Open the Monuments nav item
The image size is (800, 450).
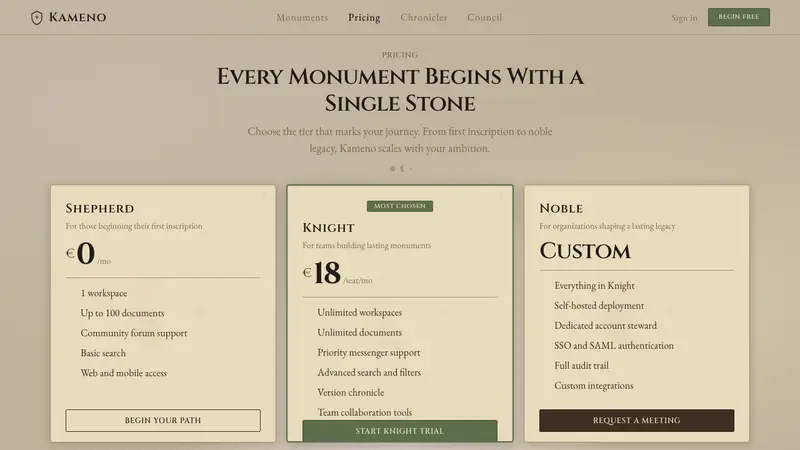(x=302, y=17)
